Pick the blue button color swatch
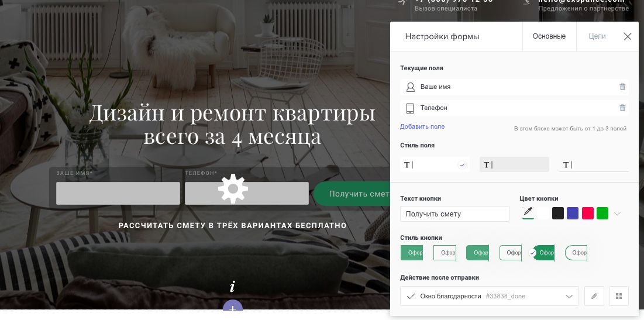The image size is (644, 320). click(x=573, y=213)
